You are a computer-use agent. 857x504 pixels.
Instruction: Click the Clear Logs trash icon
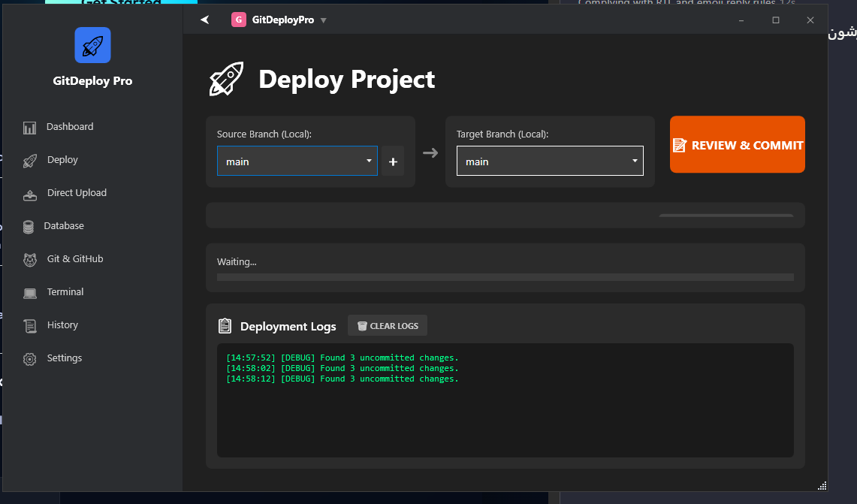pyautogui.click(x=361, y=324)
